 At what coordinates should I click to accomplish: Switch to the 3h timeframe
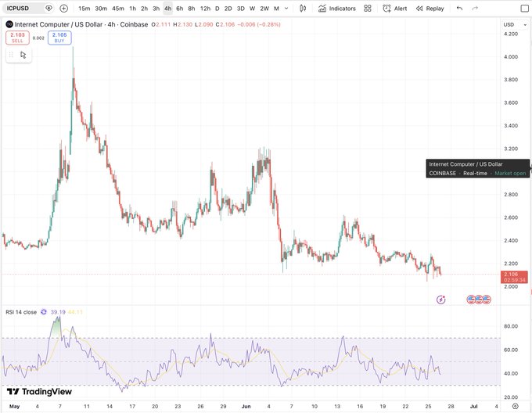(x=156, y=9)
